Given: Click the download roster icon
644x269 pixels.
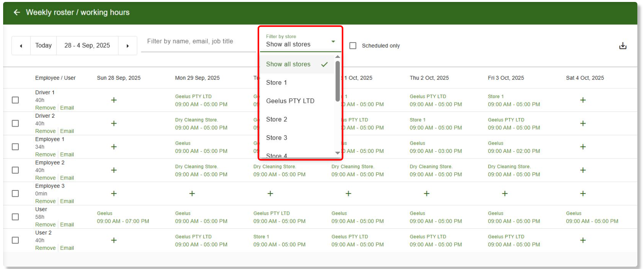Looking at the screenshot, I should (622, 46).
